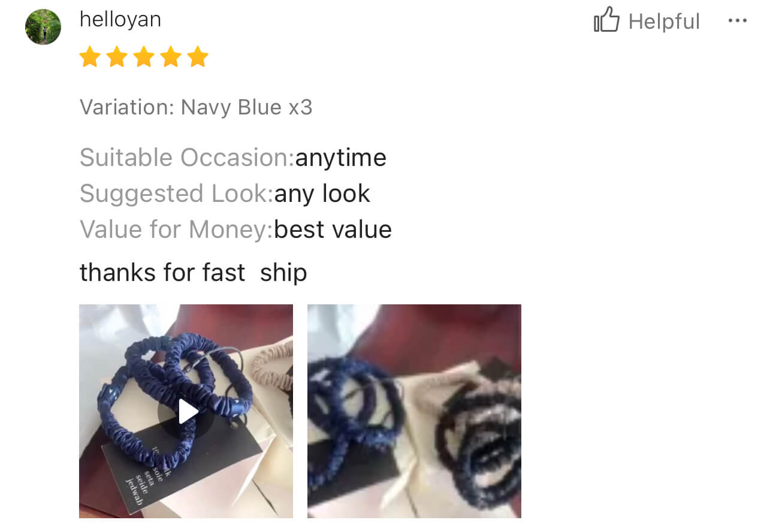This screenshot has width=773, height=532.
Task: Open helloyan's profile avatar
Action: 43,27
